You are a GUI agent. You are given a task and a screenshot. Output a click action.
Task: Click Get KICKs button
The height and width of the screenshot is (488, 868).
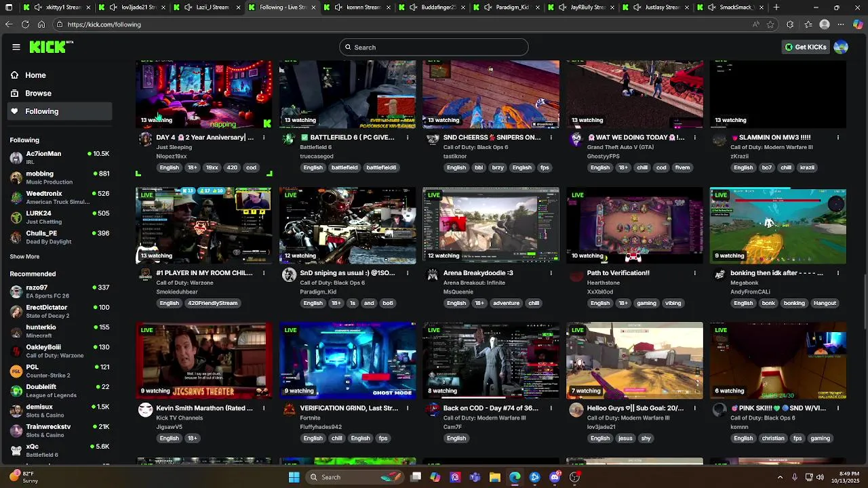806,47
